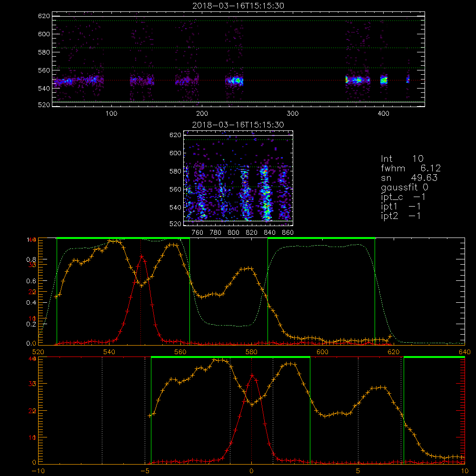This screenshot has height=476, width=476.
Task: Select the 'fwhm 6.12' readout value
Action: pos(411,168)
